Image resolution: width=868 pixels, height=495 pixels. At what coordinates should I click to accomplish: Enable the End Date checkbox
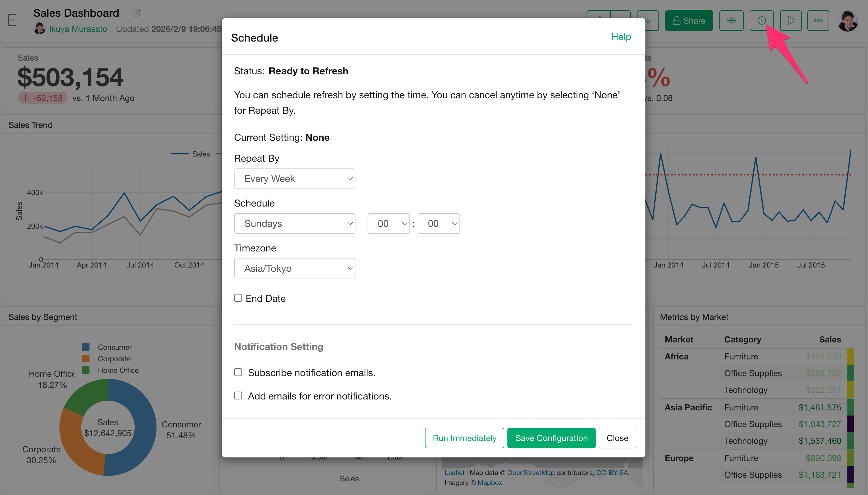click(x=238, y=298)
